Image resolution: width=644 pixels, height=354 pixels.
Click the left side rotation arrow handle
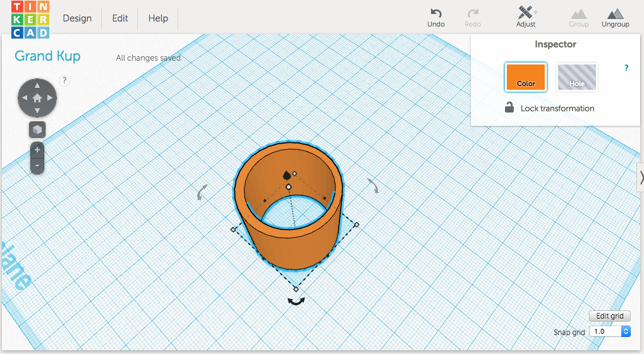pos(201,192)
